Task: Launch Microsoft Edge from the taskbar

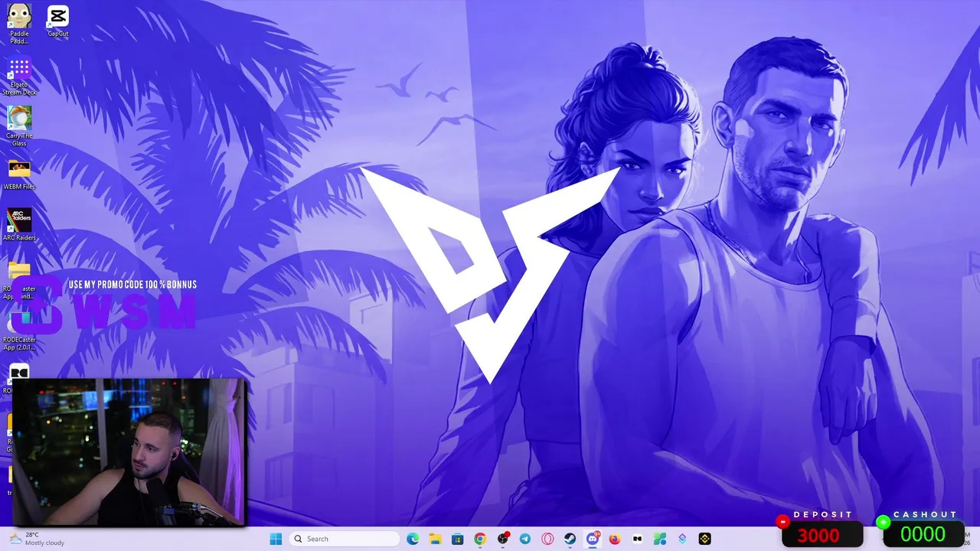Action: [413, 539]
